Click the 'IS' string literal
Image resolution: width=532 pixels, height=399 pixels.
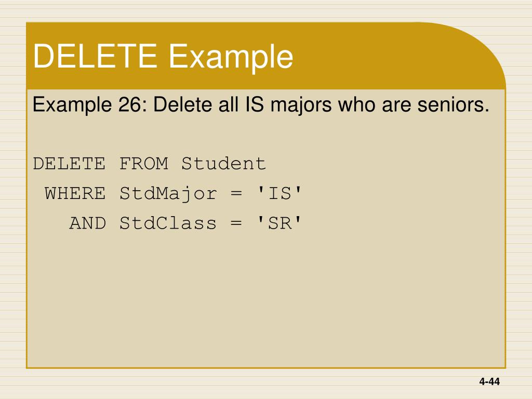point(279,193)
